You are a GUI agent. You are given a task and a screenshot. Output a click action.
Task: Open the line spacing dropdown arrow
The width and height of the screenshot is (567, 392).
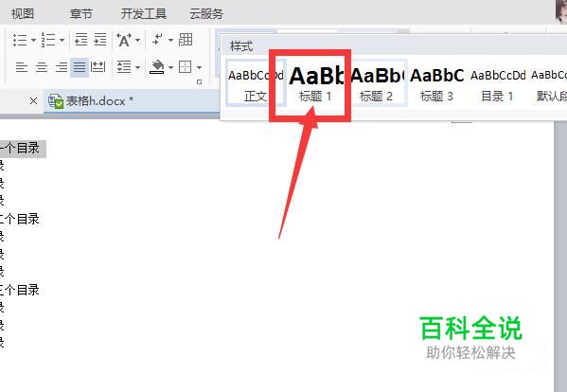[138, 67]
